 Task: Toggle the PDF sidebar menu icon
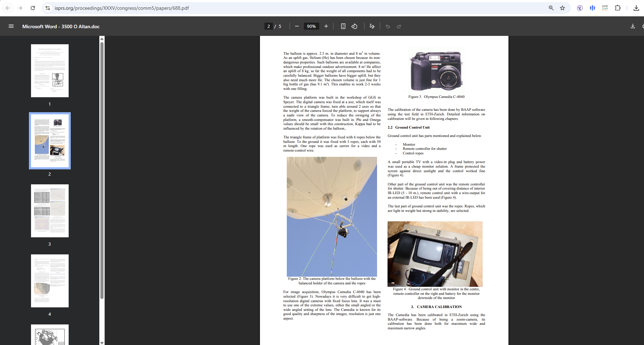click(x=11, y=26)
